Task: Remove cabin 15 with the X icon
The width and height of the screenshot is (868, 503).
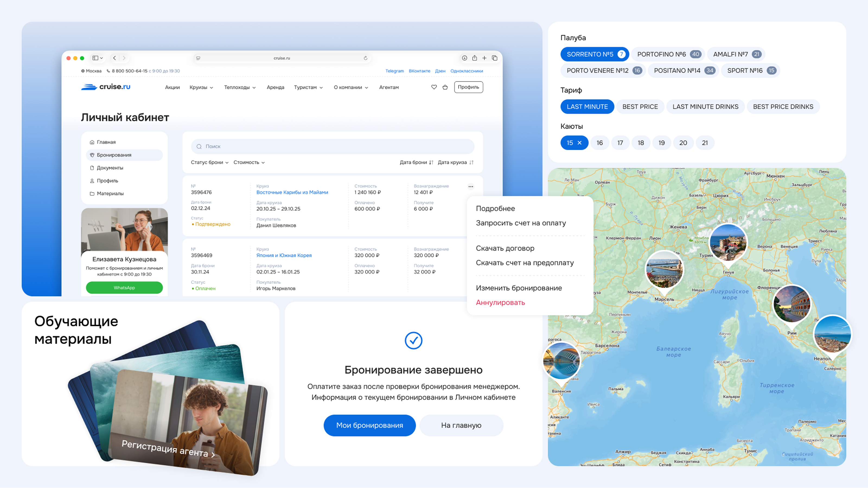Action: click(x=579, y=143)
